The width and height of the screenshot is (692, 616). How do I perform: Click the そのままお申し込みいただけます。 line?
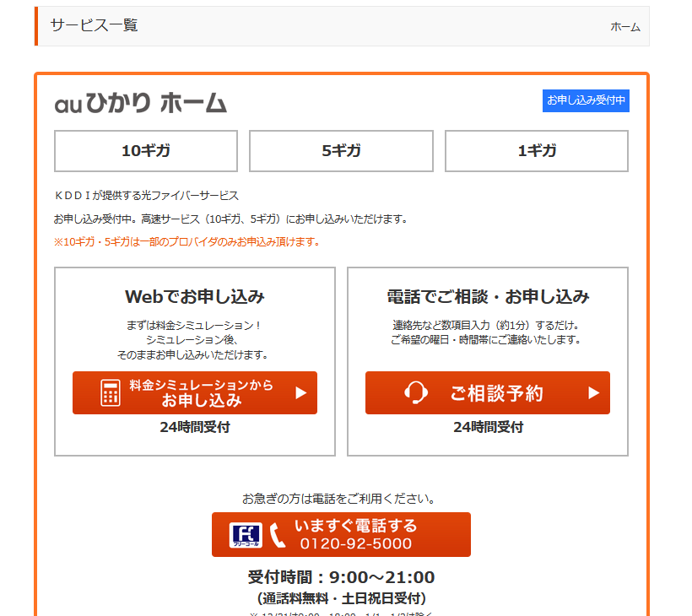pyautogui.click(x=193, y=354)
